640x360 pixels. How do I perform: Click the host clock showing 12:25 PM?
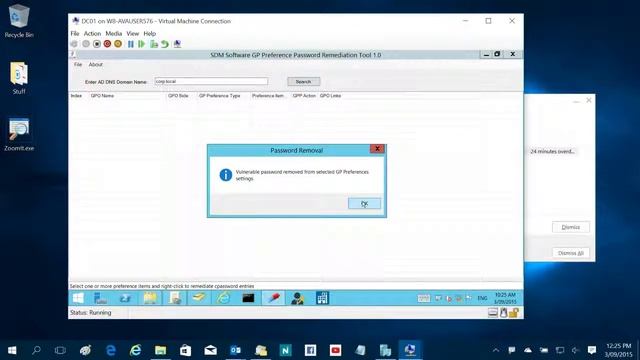click(618, 350)
